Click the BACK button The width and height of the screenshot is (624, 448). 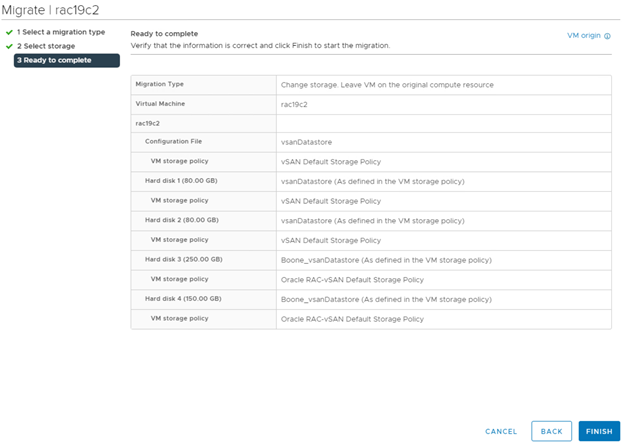point(551,431)
